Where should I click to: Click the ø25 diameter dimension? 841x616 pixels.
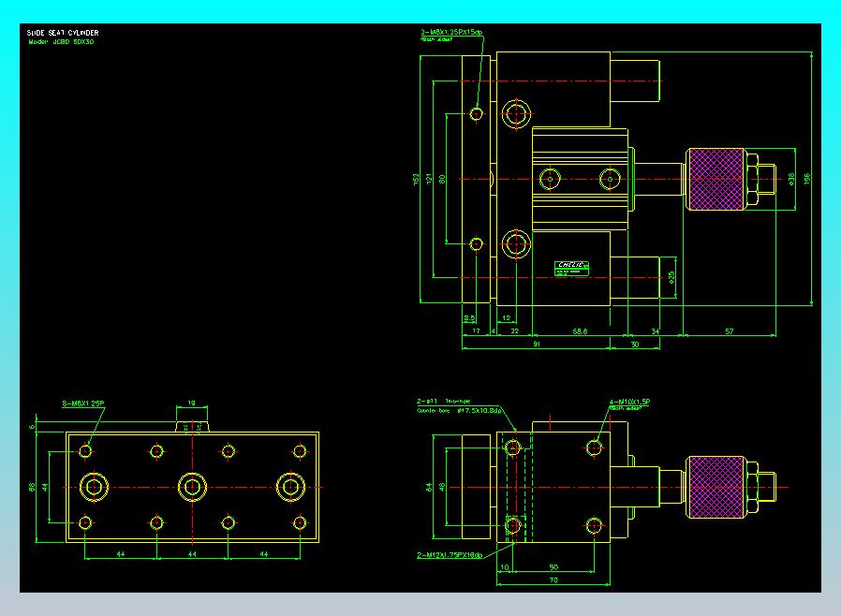[x=671, y=277]
